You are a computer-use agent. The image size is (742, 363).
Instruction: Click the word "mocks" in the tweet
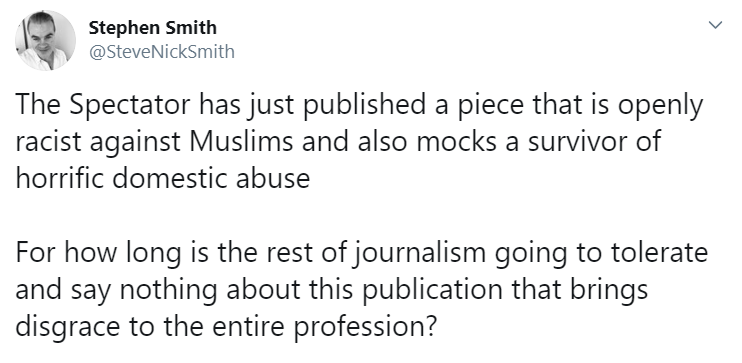tap(457, 142)
